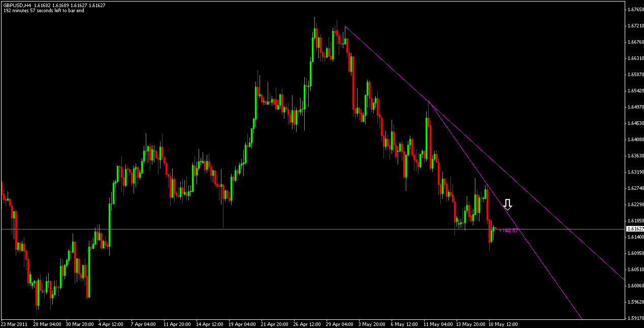Click the 11 May 04:00 time label
644x328 pixels.
click(x=437, y=323)
